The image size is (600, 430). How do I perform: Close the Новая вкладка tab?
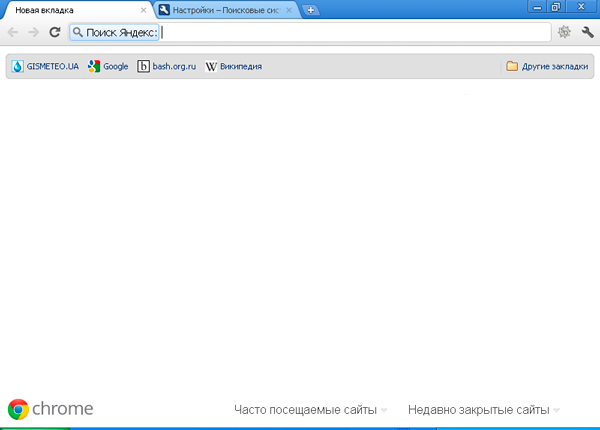point(143,10)
